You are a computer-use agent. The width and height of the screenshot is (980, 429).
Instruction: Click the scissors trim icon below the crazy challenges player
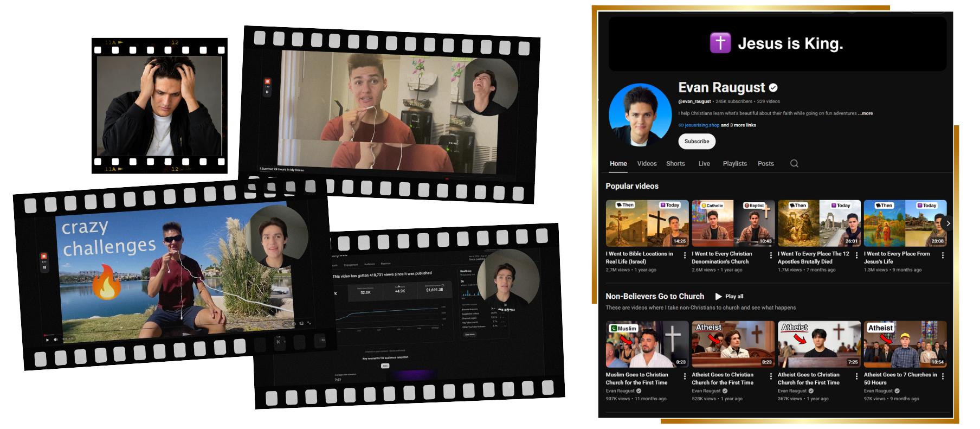279,342
